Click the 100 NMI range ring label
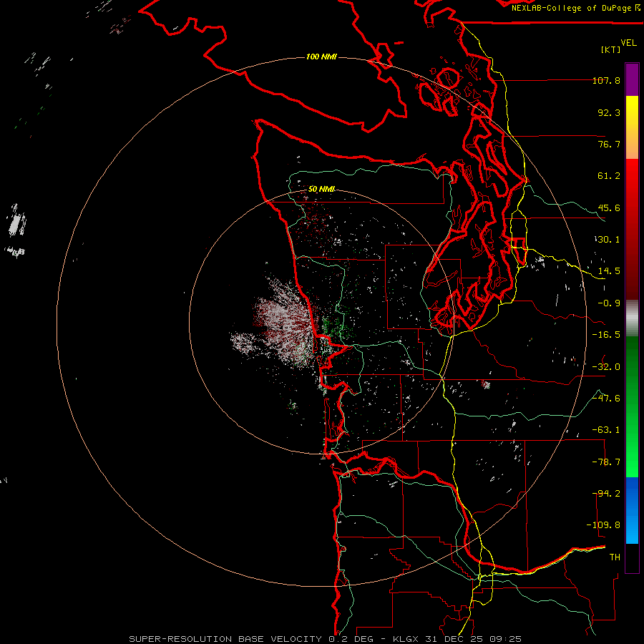Image resolution: width=644 pixels, height=644 pixels. click(x=321, y=57)
